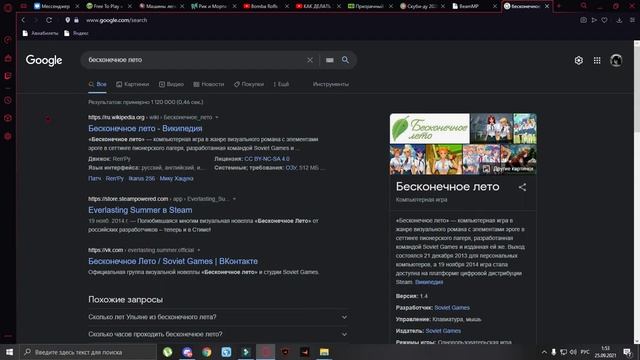This screenshot has height=360, width=640.
Task: Open the Ren'Py sitelink
Action: tap(114, 178)
